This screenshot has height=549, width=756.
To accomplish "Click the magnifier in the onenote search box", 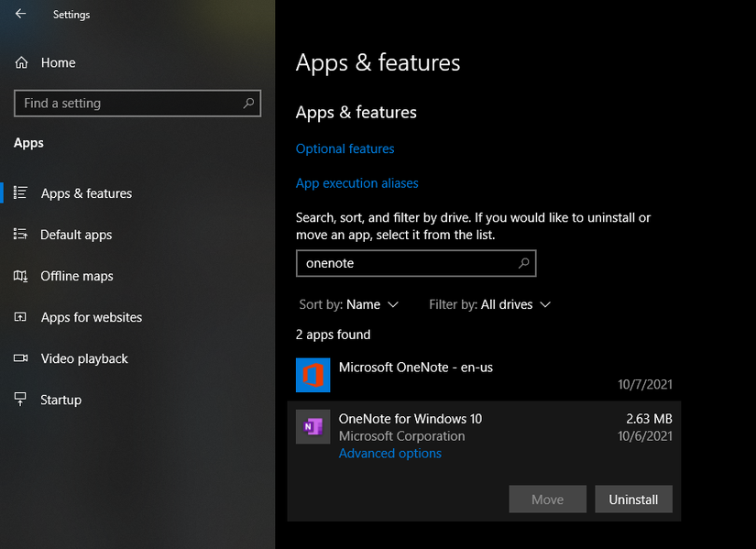I will pyautogui.click(x=523, y=263).
